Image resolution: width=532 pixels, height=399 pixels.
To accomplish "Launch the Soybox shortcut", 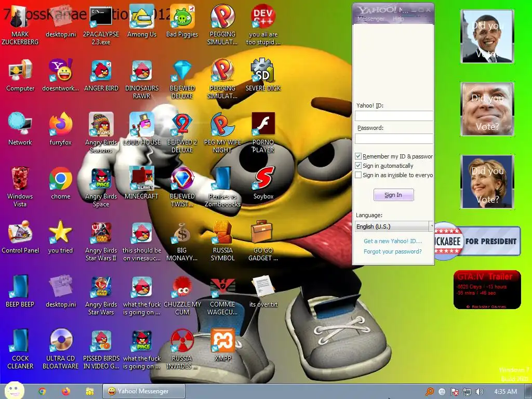I will pos(263,183).
